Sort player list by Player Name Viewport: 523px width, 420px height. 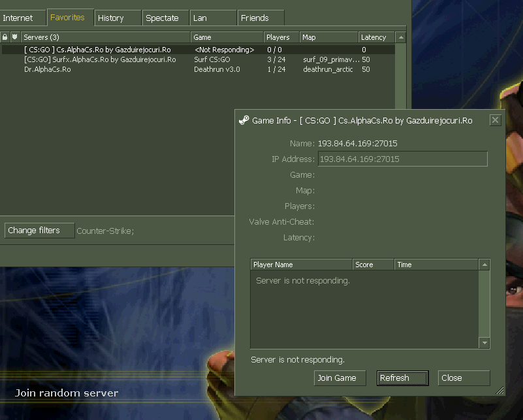(301, 265)
